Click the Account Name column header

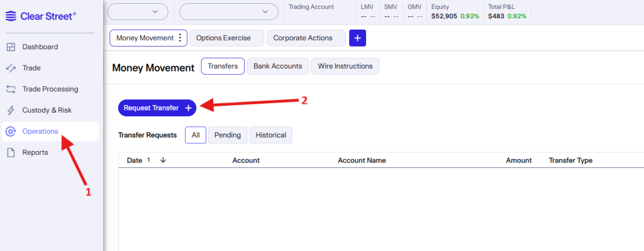362,160
